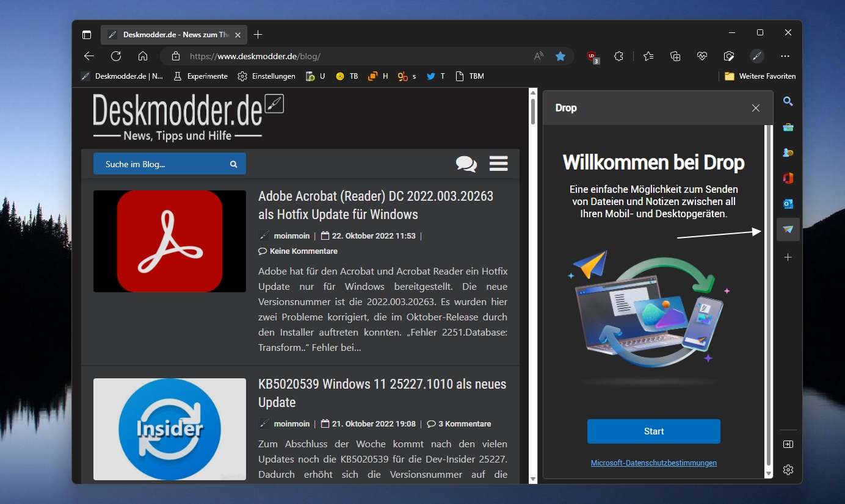The width and height of the screenshot is (845, 504).
Task: Open the Insider update article thumbnail
Action: pos(170,429)
